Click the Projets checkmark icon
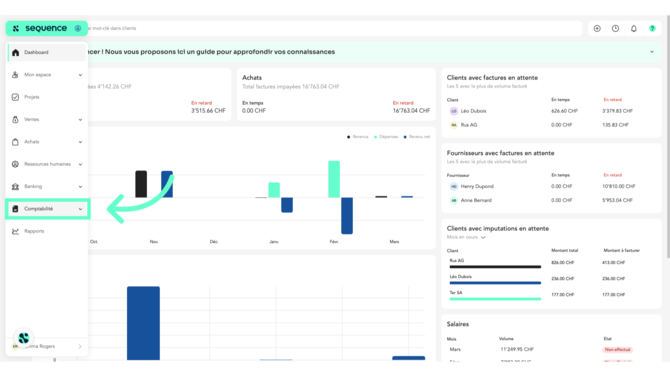Screen dimensions: 670x377 pos(15,97)
